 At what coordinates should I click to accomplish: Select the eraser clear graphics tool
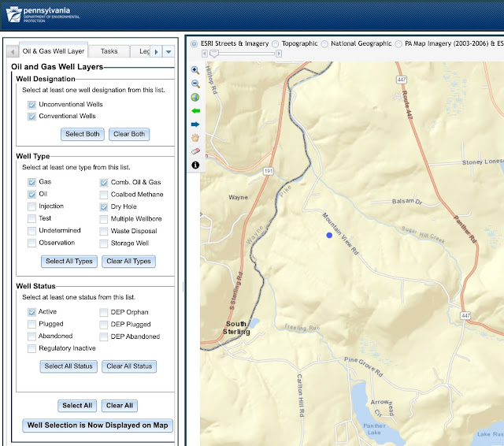(x=195, y=151)
